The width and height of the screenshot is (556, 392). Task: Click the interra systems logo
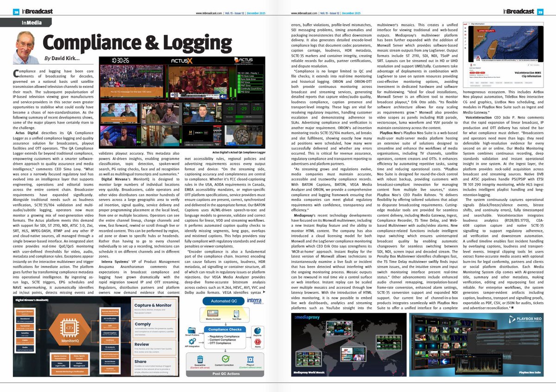[255, 301]
